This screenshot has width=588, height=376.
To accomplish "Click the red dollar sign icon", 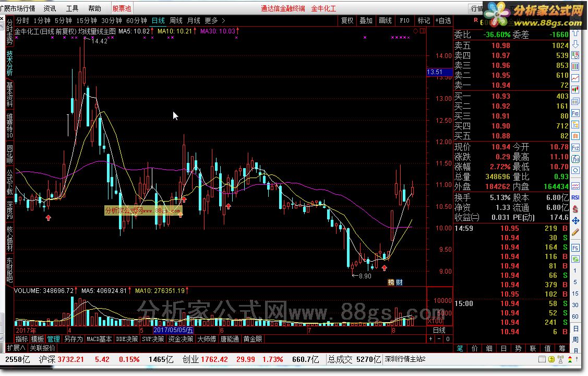I will (575, 209).
